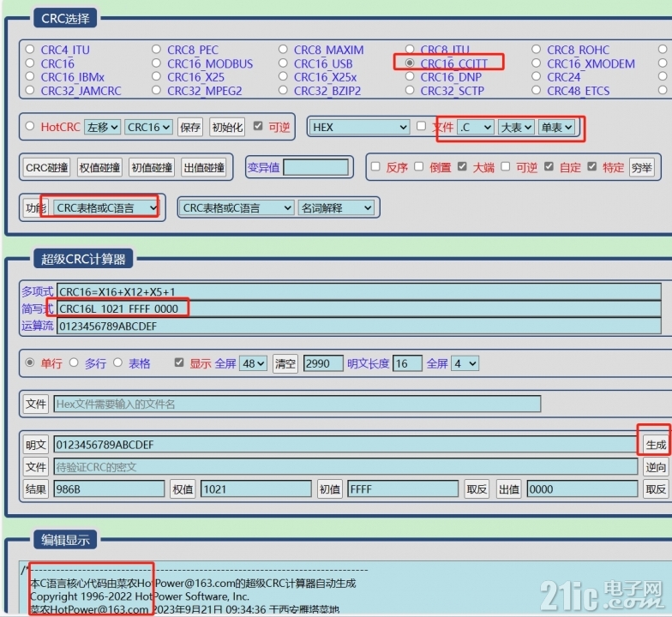Uncheck the 大端 checkbox
The image size is (672, 617).
click(462, 166)
